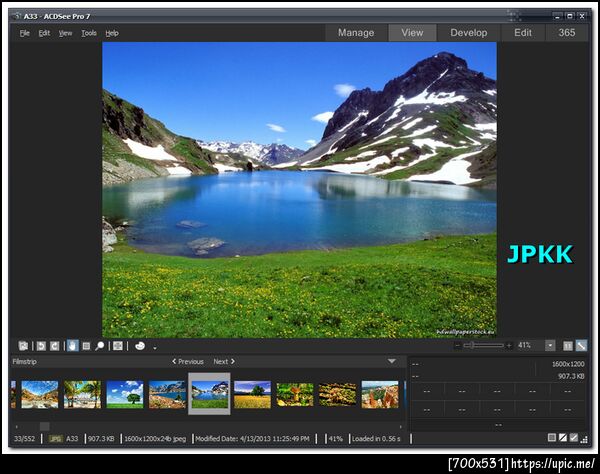Select the lone tree blue sky thumbnail
The image size is (600, 474).
point(125,394)
